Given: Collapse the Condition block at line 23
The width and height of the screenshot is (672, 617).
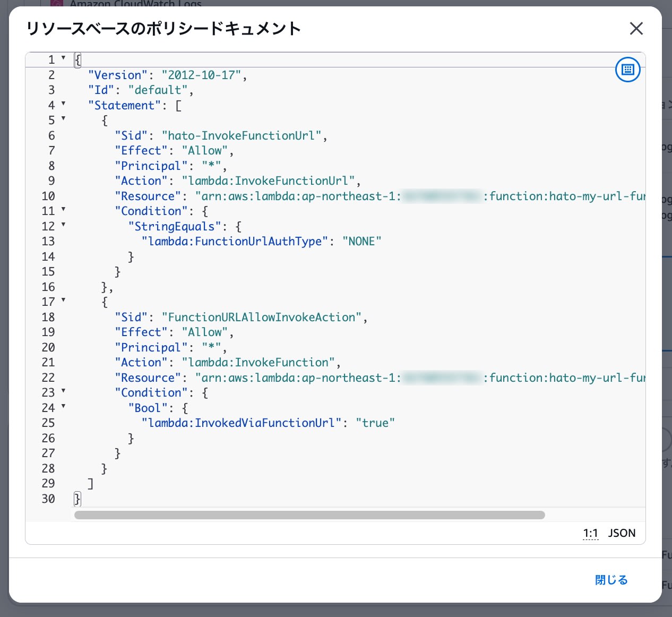Looking at the screenshot, I should pyautogui.click(x=64, y=392).
